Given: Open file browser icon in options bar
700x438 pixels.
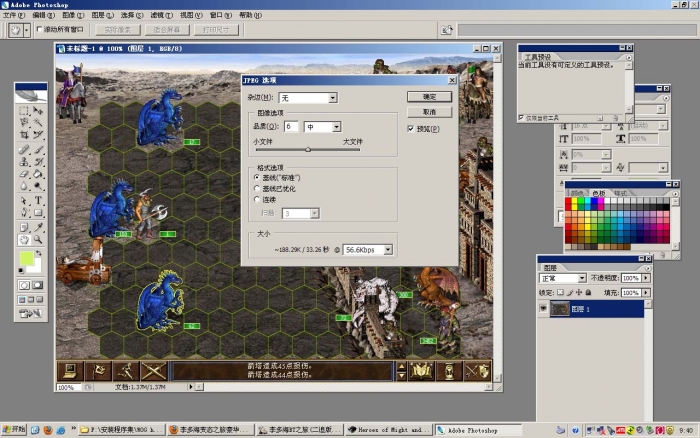Looking at the screenshot, I should point(446,30).
